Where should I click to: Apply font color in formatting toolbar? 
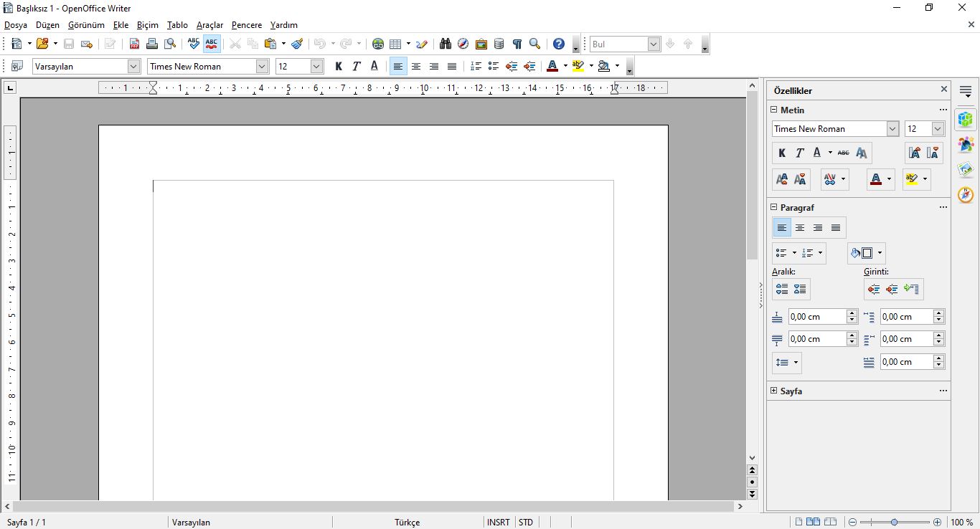tap(552, 66)
